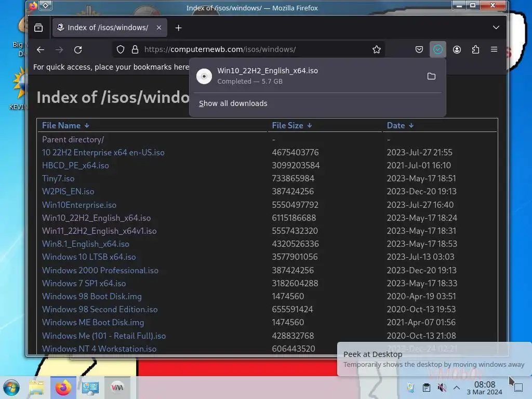Reload the current page

pyautogui.click(x=78, y=49)
